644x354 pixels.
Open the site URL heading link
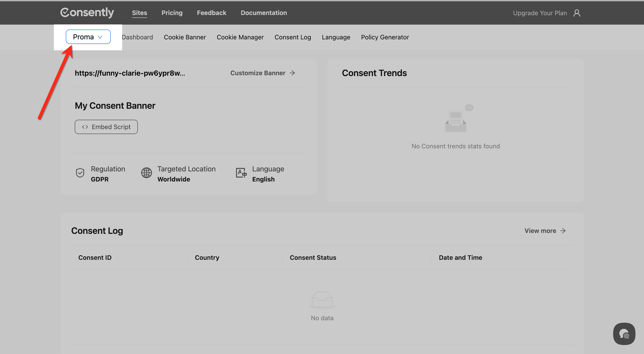click(130, 73)
